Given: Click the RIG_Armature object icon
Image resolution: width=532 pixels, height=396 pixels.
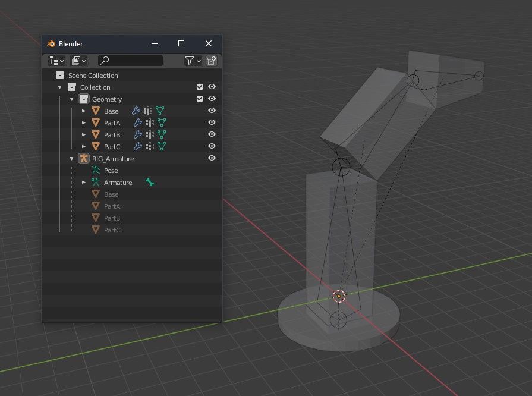Looking at the screenshot, I should [84, 159].
